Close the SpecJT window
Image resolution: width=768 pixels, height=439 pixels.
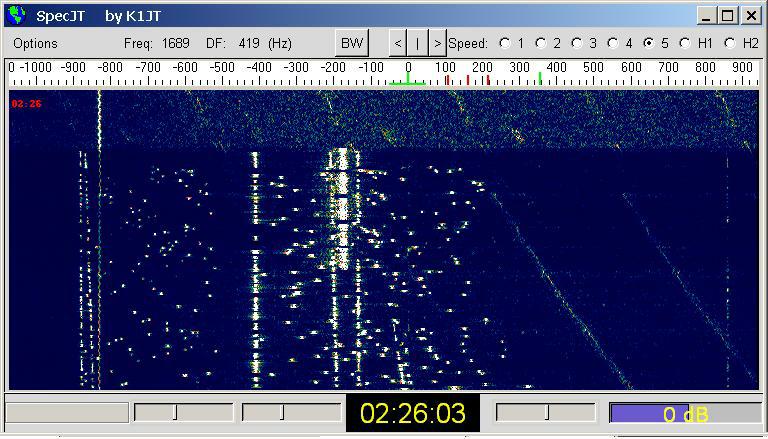pos(751,16)
